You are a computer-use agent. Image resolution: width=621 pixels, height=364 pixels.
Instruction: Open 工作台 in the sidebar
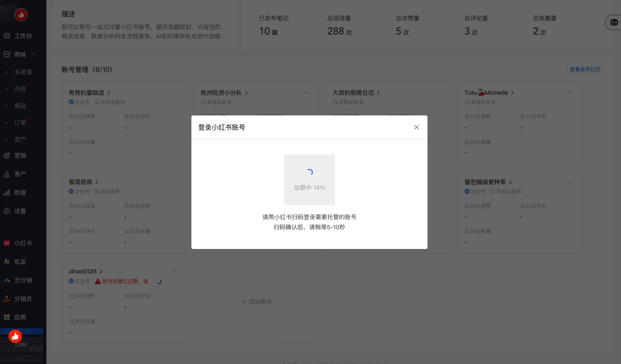[23, 36]
